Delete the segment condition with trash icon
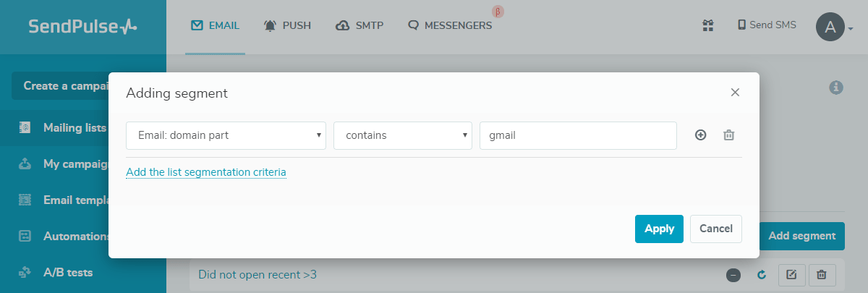Screen dimensions: 868x293 pos(729,135)
